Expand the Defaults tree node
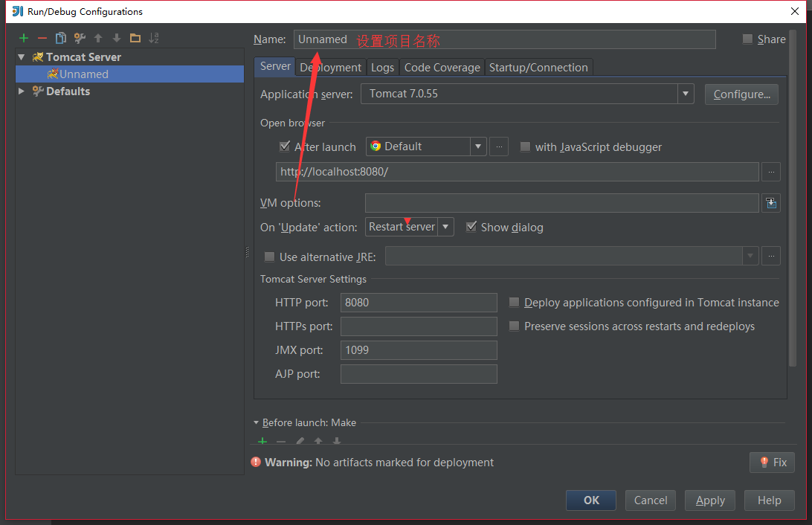 [22, 91]
